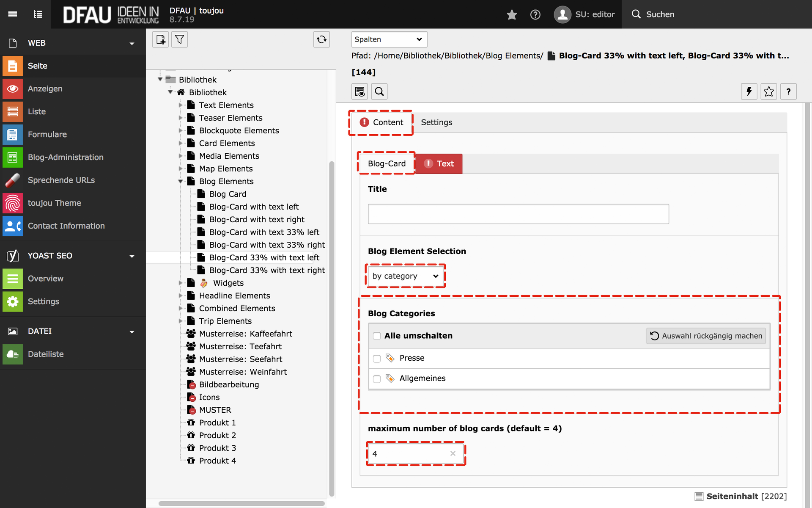Check the Presse category checkbox

coord(377,359)
